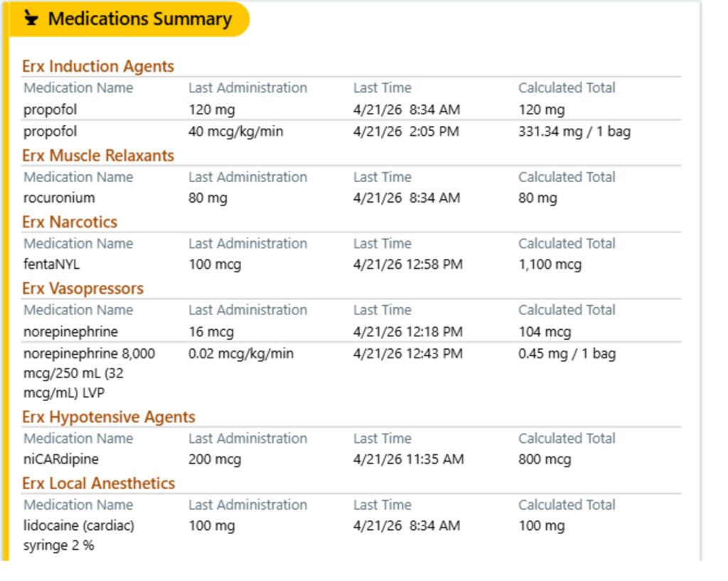Click the rocuronium medication name
Screen dimensions: 728x581
tap(59, 198)
